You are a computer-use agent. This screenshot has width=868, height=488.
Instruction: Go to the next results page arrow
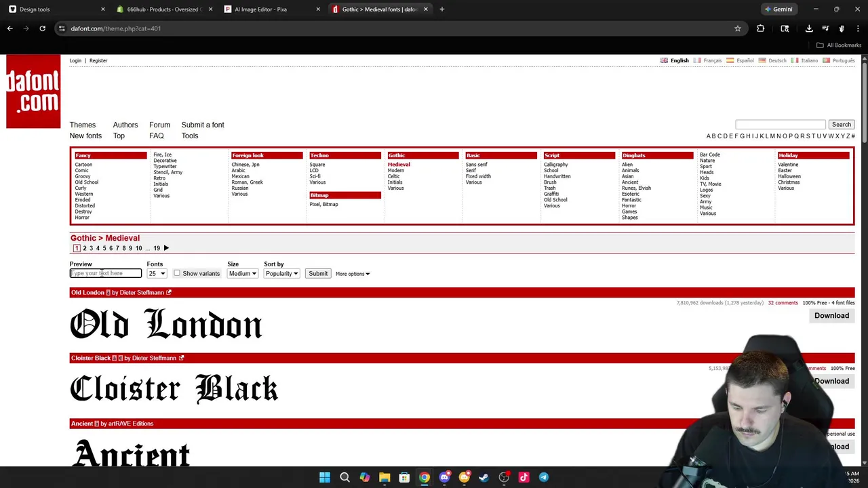(166, 248)
